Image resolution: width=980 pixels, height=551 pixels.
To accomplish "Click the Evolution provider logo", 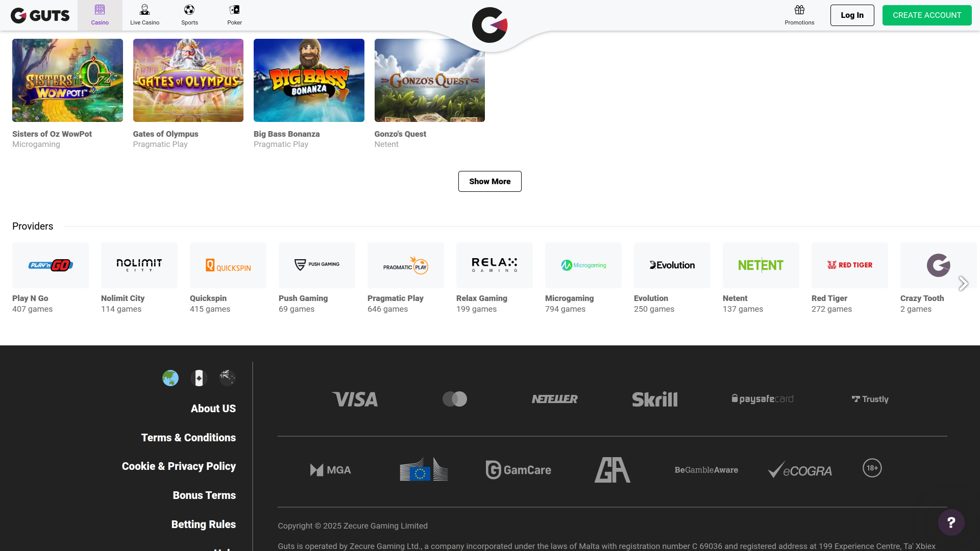I will click(x=672, y=265).
